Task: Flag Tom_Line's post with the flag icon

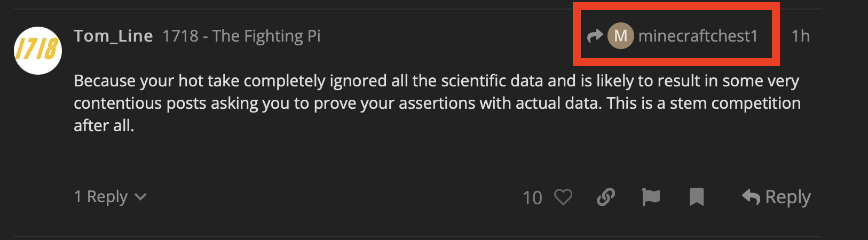Action: [x=651, y=197]
